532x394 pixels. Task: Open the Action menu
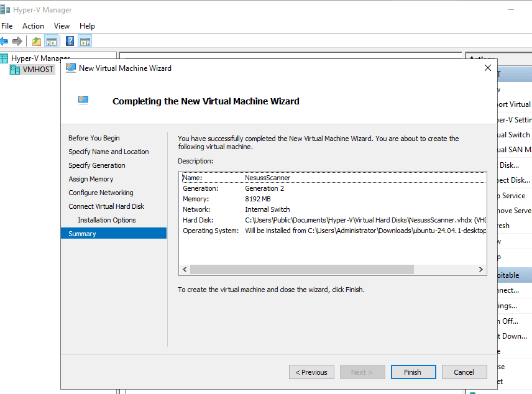pos(33,26)
